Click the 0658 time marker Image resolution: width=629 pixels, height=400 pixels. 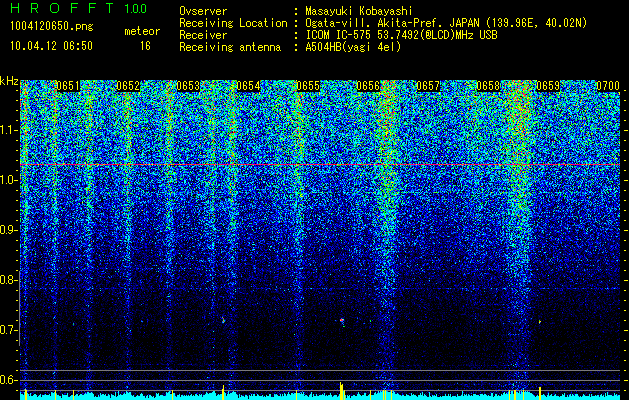[488, 86]
